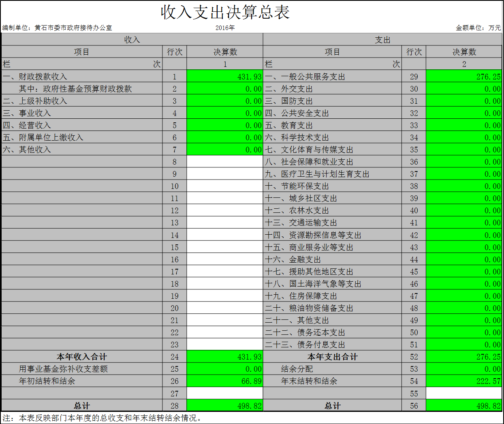504x424 pixels.
Task: Click the empty white cell in row 27
Action: pos(225,393)
